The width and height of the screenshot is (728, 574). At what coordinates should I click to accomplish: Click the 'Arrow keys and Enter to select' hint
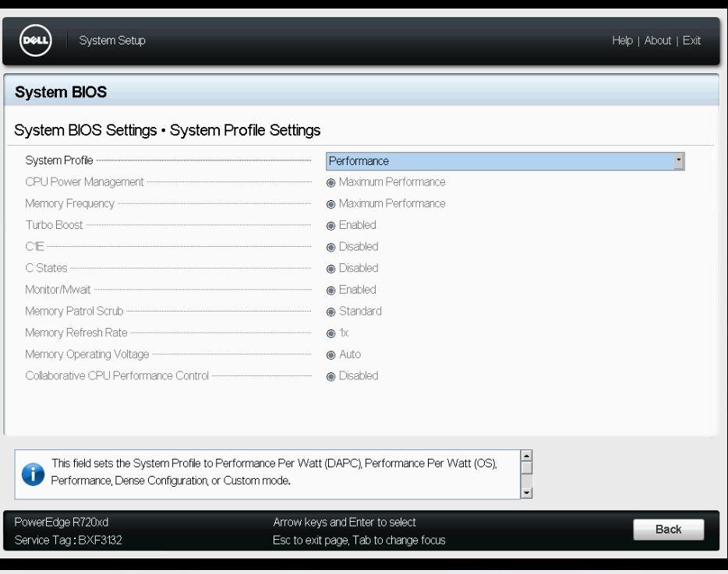tap(345, 522)
